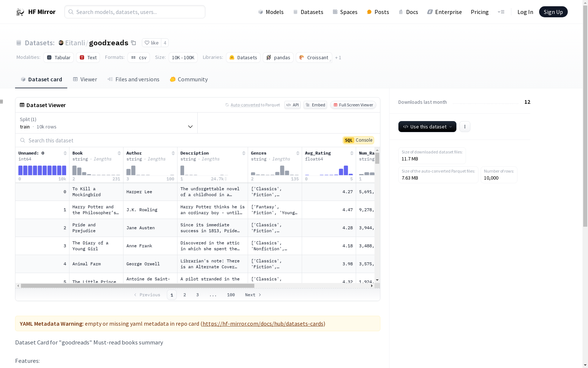The height and width of the screenshot is (368, 588).
Task: Click the pandas library tag
Action: (278, 57)
